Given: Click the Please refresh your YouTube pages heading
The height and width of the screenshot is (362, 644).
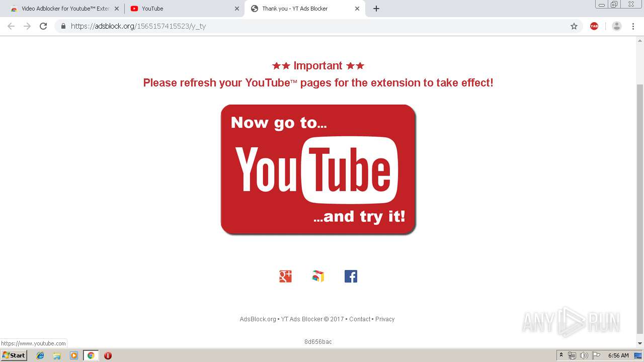Looking at the screenshot, I should click(318, 83).
